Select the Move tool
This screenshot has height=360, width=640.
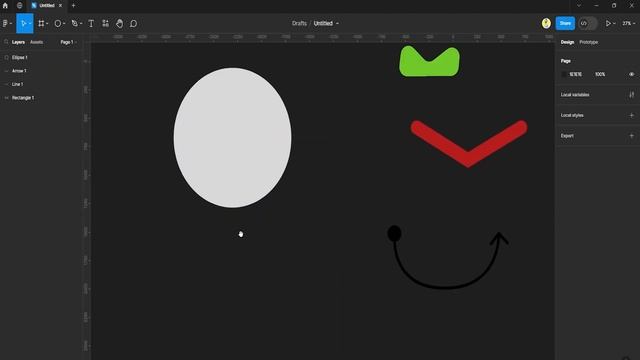pyautogui.click(x=23, y=24)
